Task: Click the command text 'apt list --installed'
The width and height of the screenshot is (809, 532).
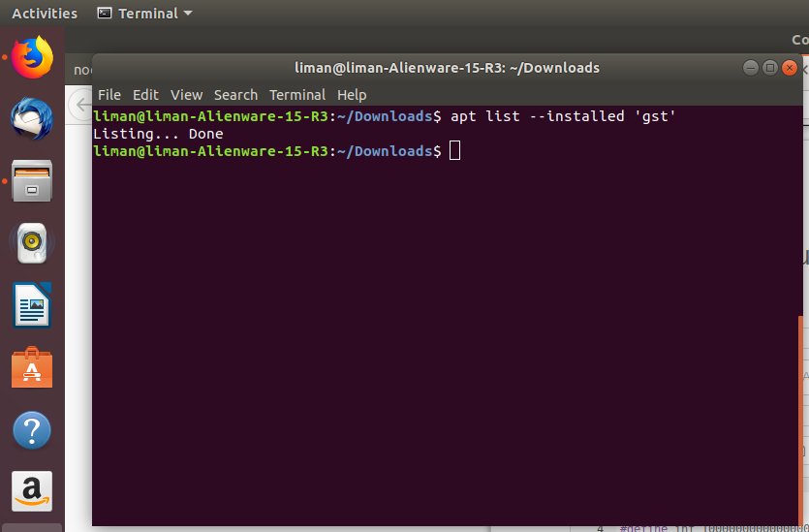Action: 538,116
